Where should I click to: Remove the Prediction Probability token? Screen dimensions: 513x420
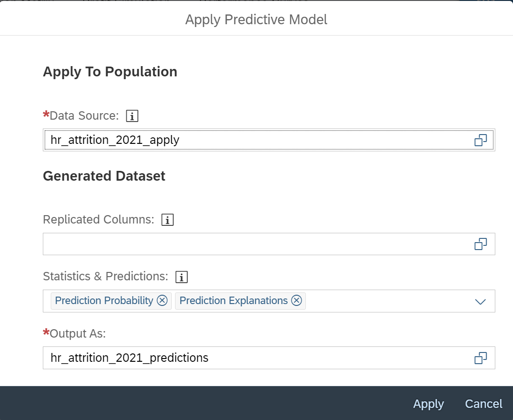[162, 301]
